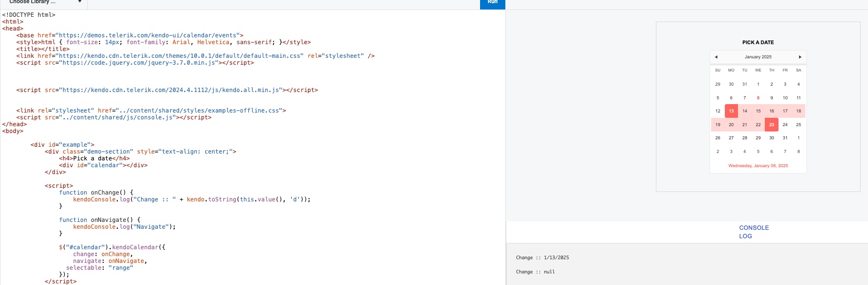Select today's link Wednesday, January 08, 2025
Image resolution: width=868 pixels, height=285 pixels.
758,166
